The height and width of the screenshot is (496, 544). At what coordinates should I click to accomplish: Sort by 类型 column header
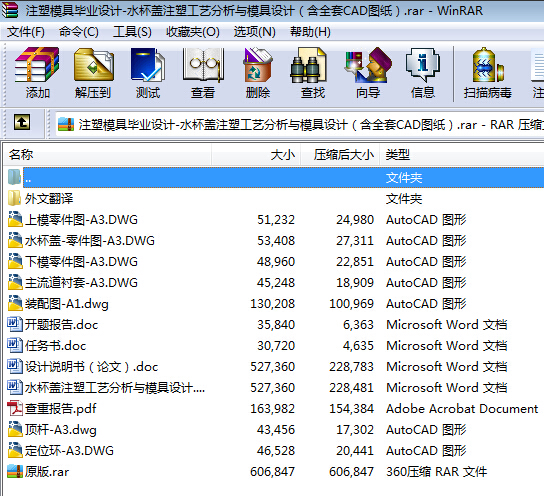(461, 155)
